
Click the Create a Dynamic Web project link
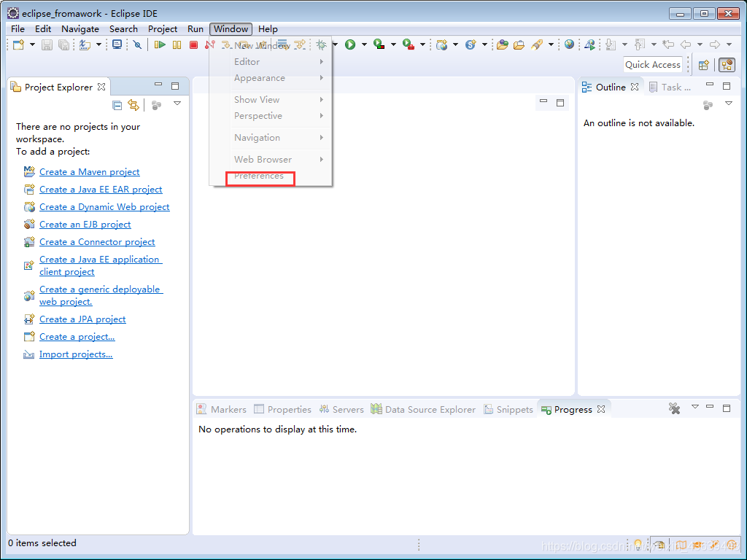coord(104,207)
